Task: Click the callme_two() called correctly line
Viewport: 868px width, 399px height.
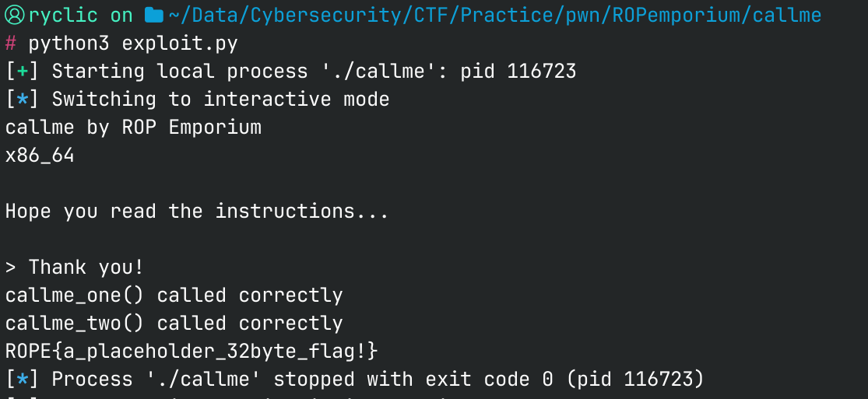Action: [174, 324]
